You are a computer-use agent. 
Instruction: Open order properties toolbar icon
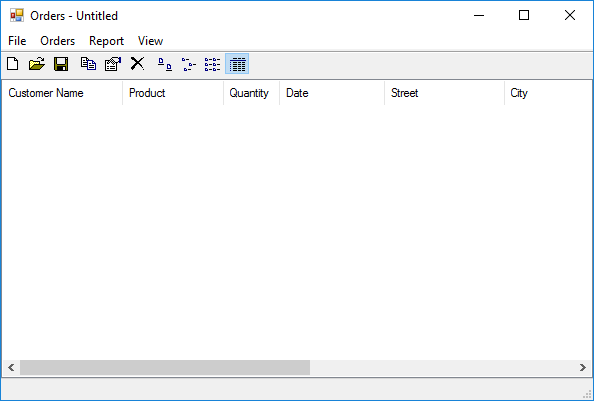click(113, 64)
